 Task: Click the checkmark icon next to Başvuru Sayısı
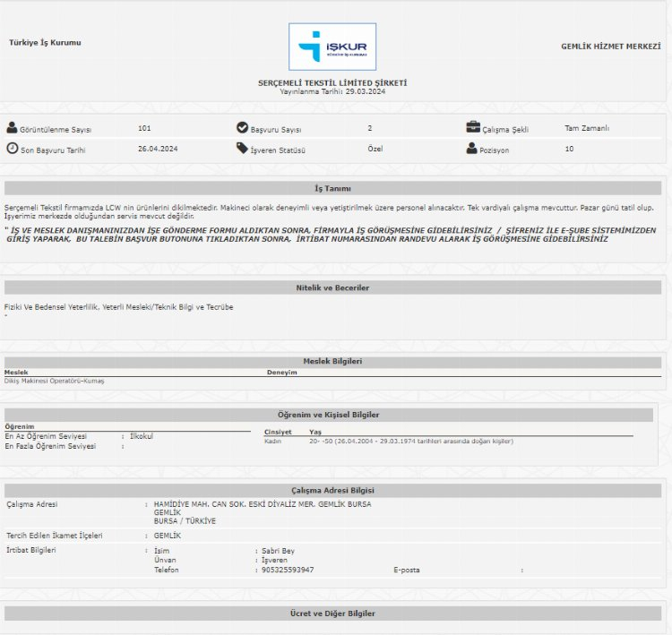click(x=242, y=128)
